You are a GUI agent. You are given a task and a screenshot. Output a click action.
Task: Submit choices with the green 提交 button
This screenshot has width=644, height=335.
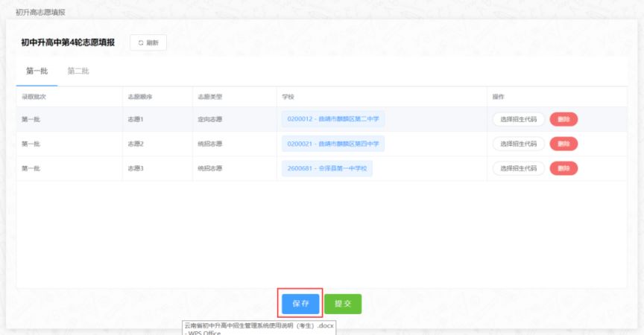click(343, 304)
